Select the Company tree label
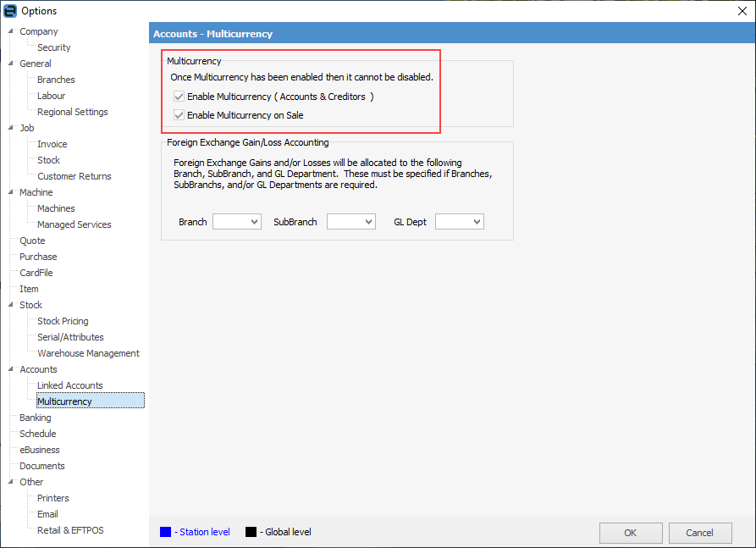 39,31
